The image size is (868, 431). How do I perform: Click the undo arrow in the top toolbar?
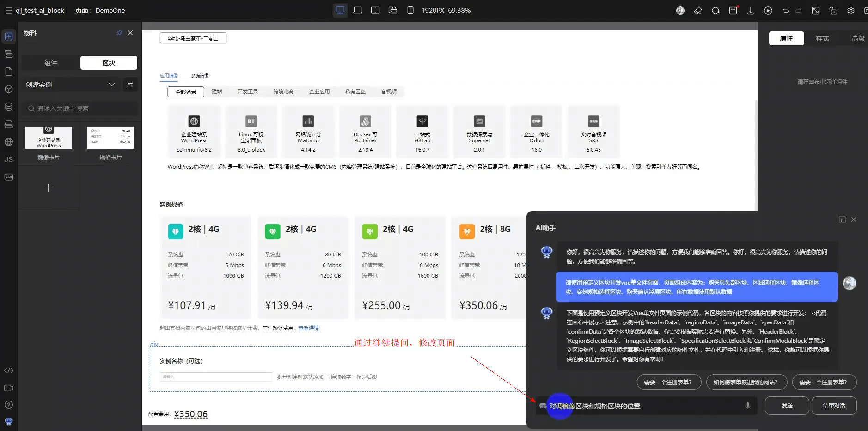(x=785, y=10)
